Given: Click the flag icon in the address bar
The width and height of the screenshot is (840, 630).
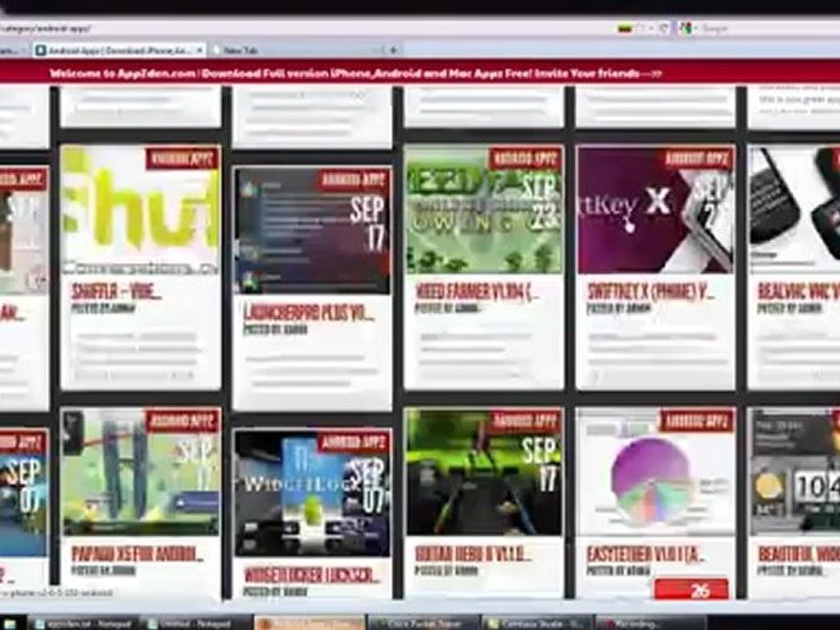Looking at the screenshot, I should point(625,28).
